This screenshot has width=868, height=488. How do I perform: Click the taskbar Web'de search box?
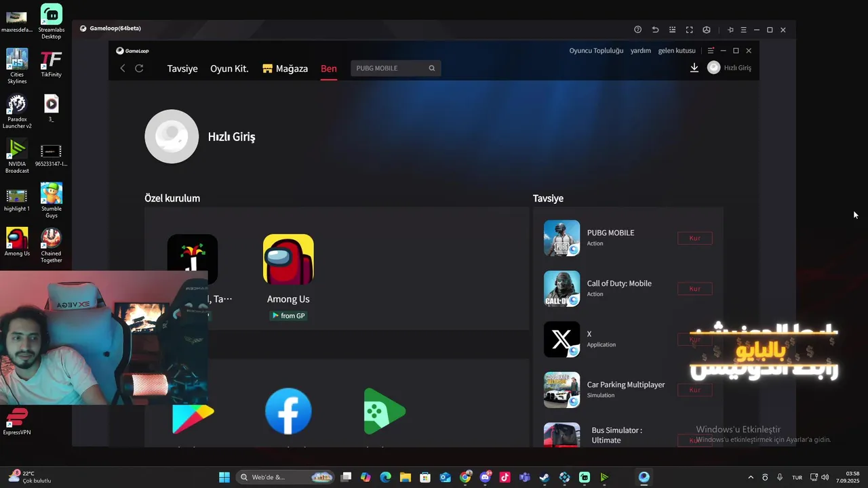[x=285, y=477]
